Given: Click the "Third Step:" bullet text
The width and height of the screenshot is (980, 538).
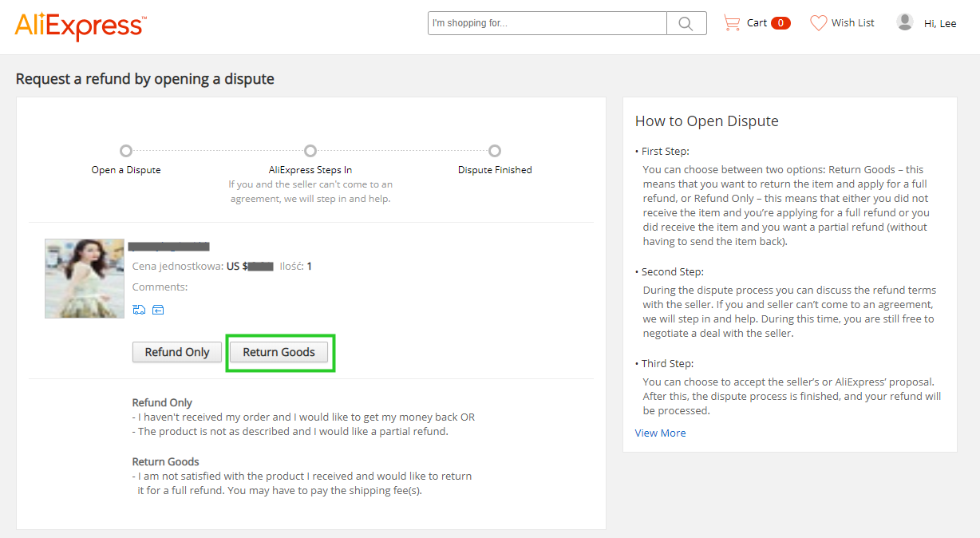Looking at the screenshot, I should [x=668, y=363].
